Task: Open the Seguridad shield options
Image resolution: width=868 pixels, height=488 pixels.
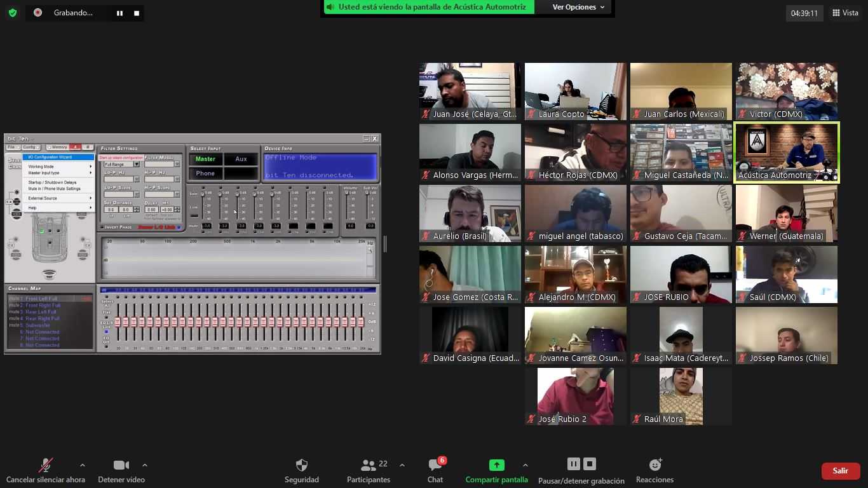Action: coord(302,470)
